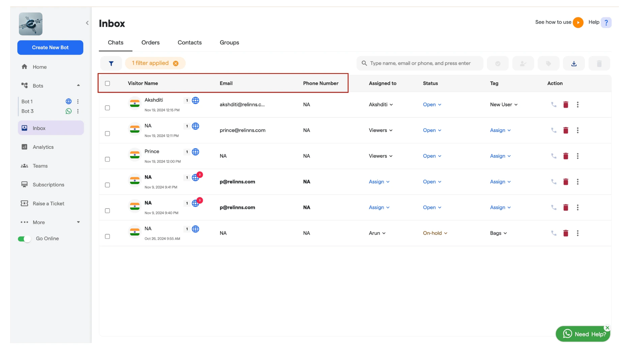Click the bulk assign agent icon in the toolbar
Viewport: 629px width, 364px height.
(x=523, y=63)
